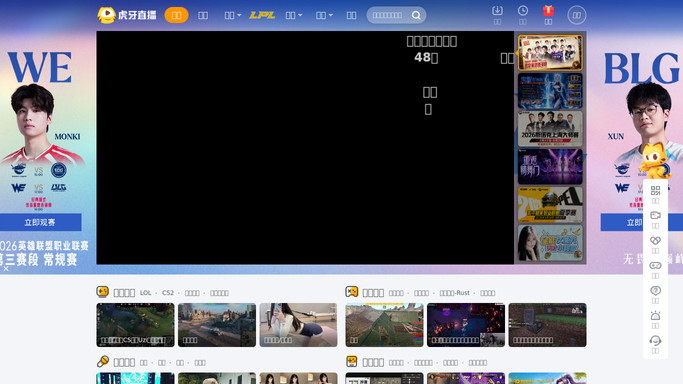The height and width of the screenshot is (384, 683).
Task: Open watch history clock icon
Action: (523, 10)
